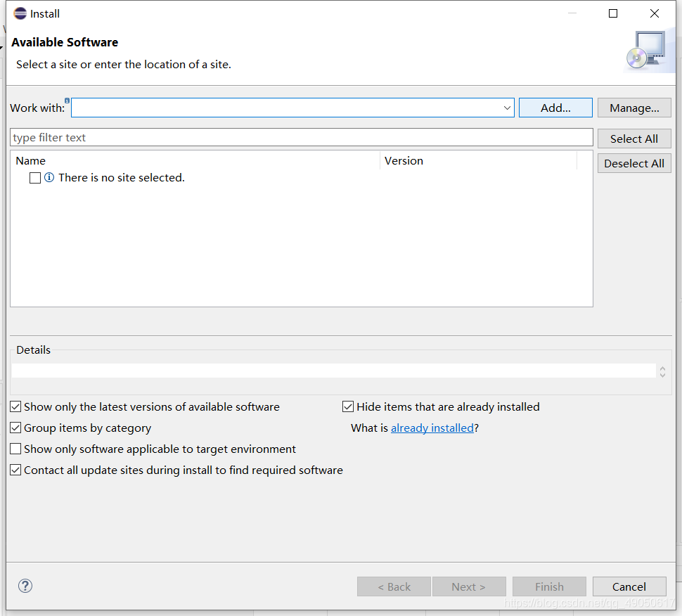Toggle Show only the latest versions checkbox
The height and width of the screenshot is (616, 682).
click(15, 406)
